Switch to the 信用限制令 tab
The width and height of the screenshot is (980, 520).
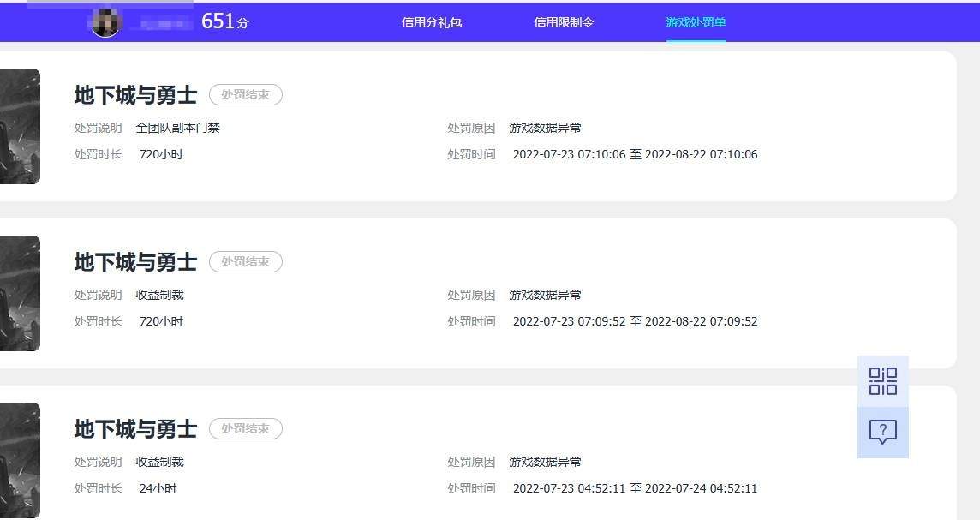[x=564, y=22]
